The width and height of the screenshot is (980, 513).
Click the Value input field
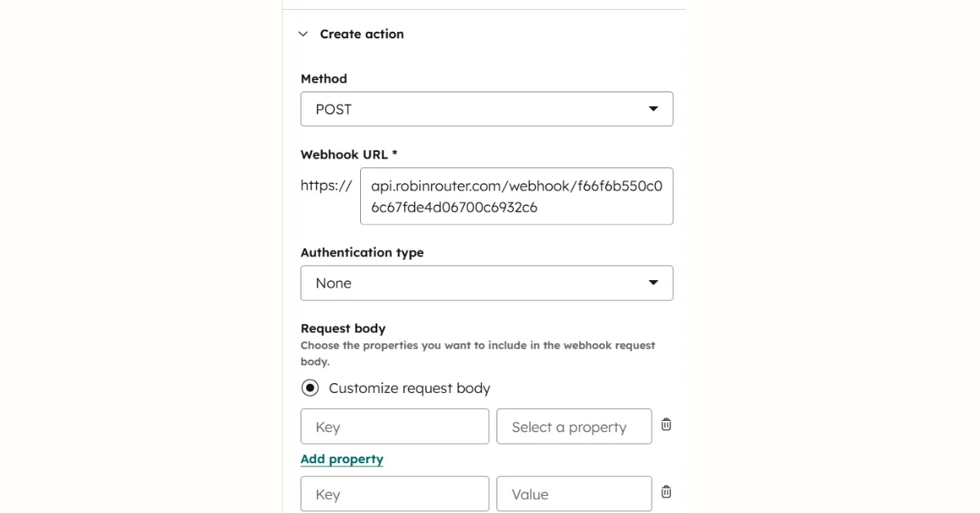[x=573, y=493]
